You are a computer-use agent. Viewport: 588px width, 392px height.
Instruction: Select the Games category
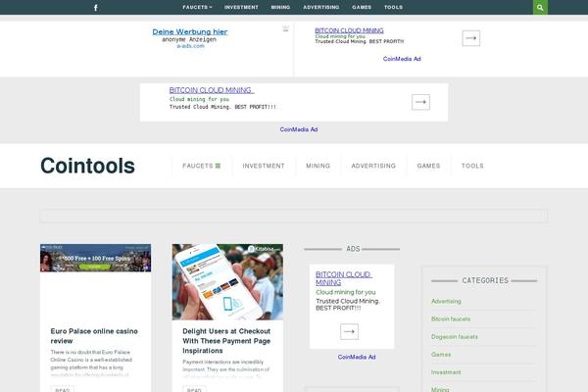tap(441, 355)
